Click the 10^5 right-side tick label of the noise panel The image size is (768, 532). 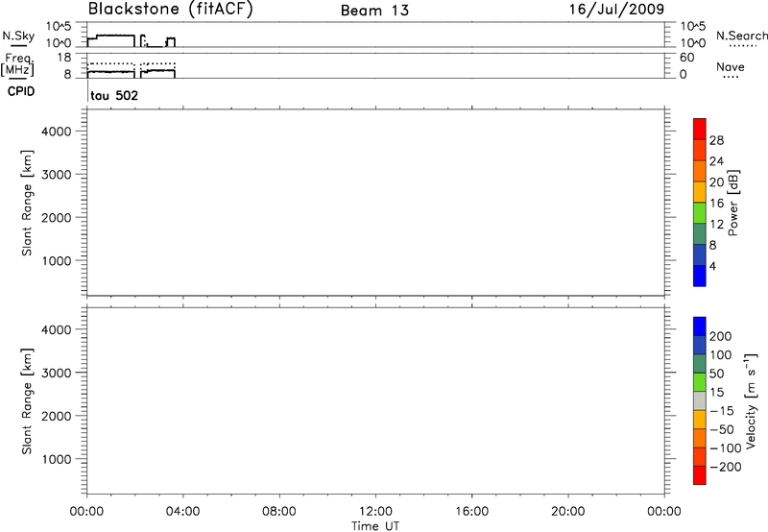pos(693,26)
